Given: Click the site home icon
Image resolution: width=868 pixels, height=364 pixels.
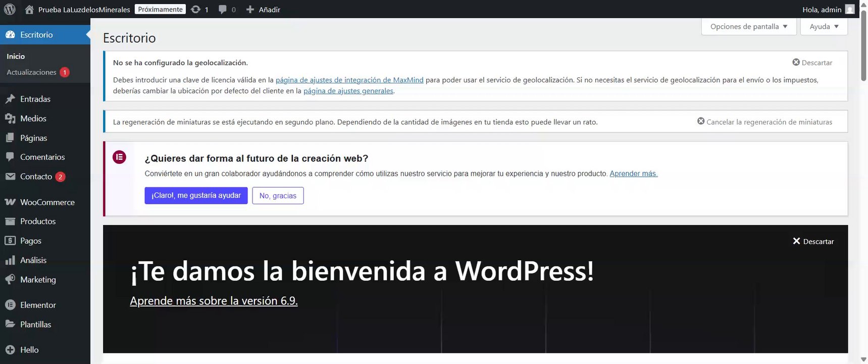Looking at the screenshot, I should (29, 9).
